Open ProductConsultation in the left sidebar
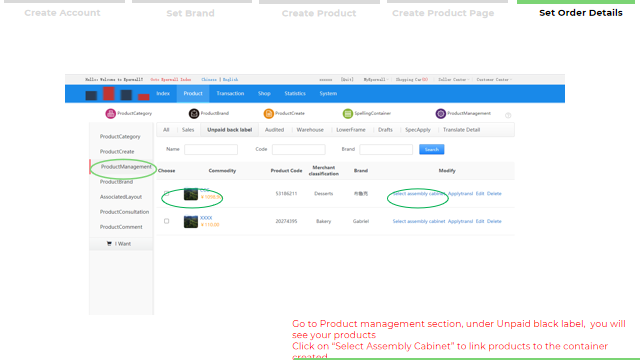640x360 pixels. (124, 212)
